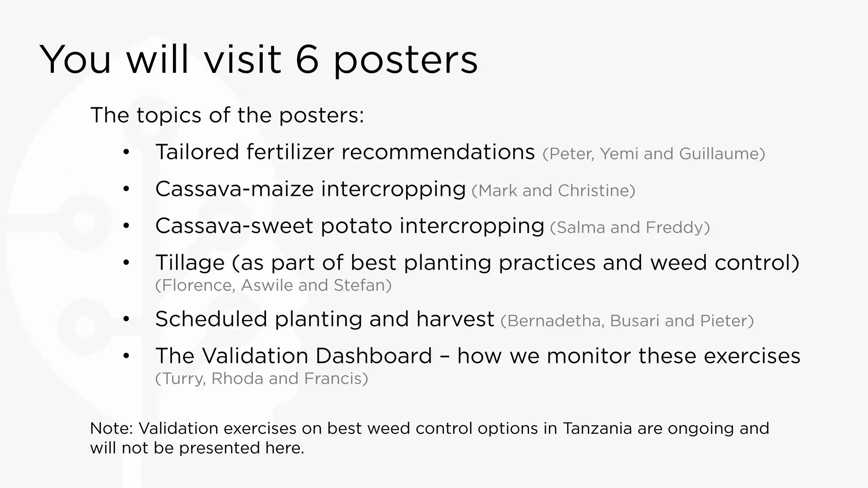Click the note about Tanzania weed control

[x=429, y=428]
